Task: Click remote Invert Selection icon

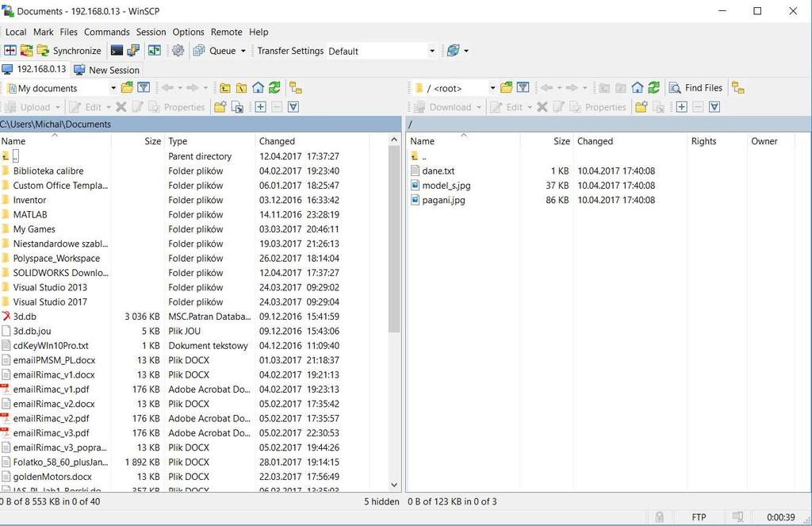Action: 714,107
